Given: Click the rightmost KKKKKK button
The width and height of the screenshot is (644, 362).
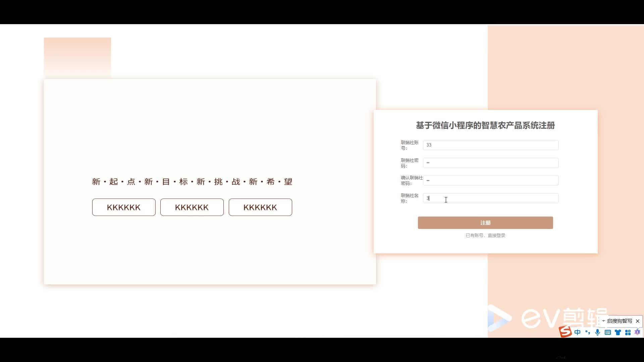Looking at the screenshot, I should (260, 207).
